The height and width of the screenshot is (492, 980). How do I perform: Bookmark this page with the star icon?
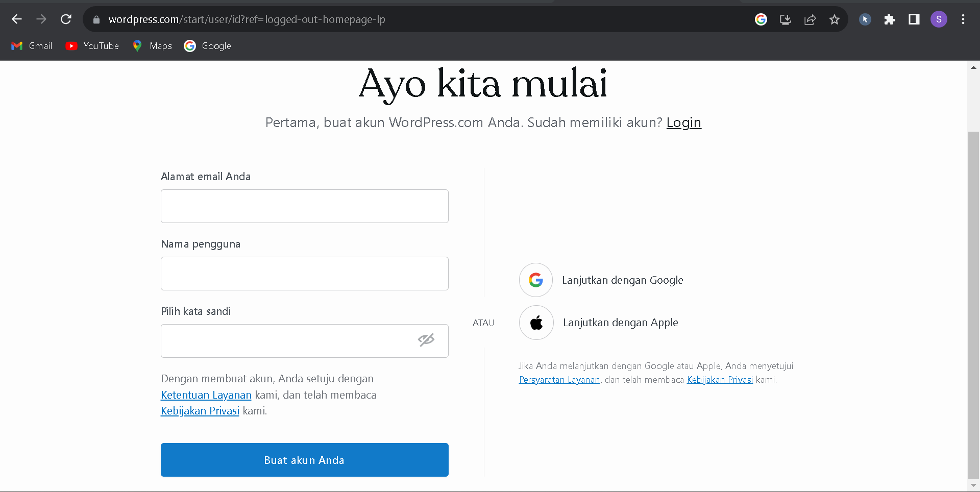pos(835,19)
